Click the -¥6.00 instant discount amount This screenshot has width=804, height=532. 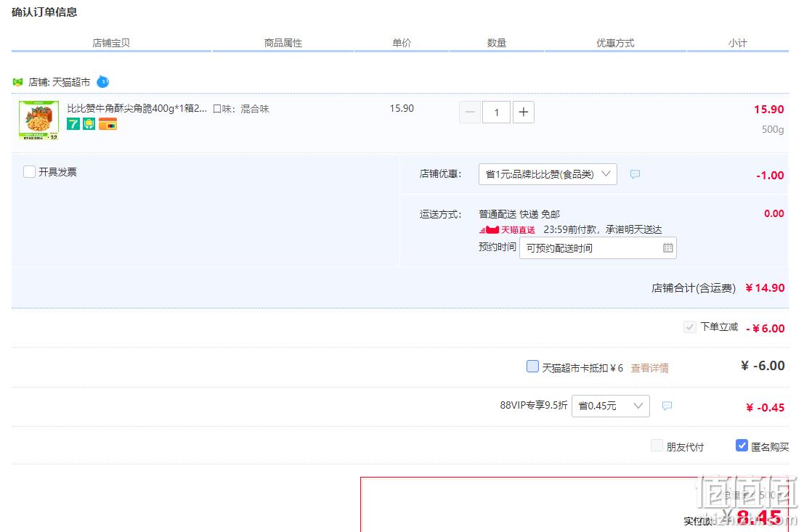pyautogui.click(x=765, y=329)
